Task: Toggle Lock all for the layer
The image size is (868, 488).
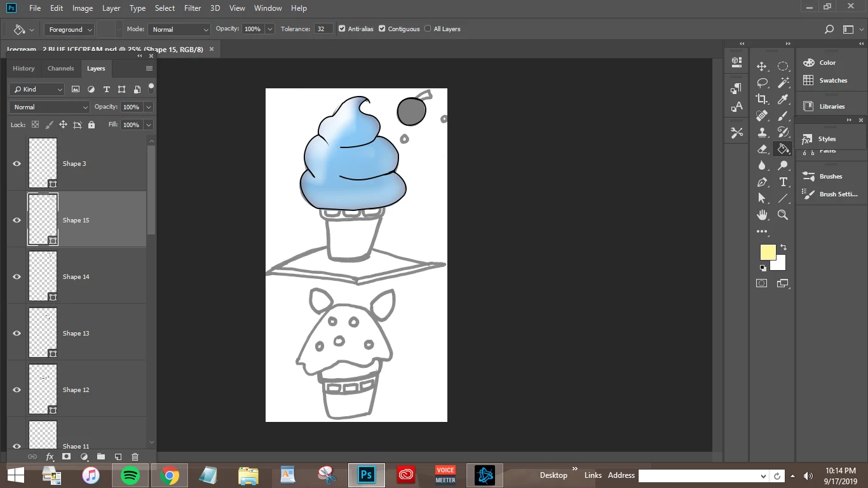Action: (92, 125)
